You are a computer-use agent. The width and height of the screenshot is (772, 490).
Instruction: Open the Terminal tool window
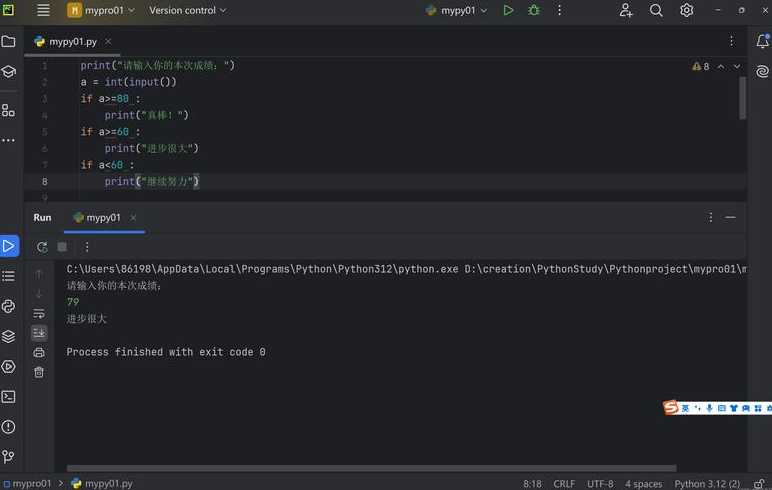[x=8, y=397]
